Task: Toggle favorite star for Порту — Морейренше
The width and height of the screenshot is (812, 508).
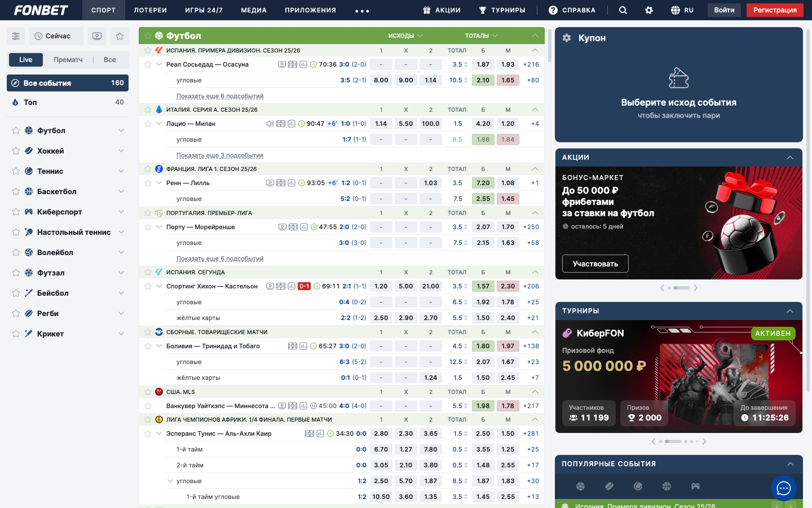Action: pyautogui.click(x=148, y=227)
